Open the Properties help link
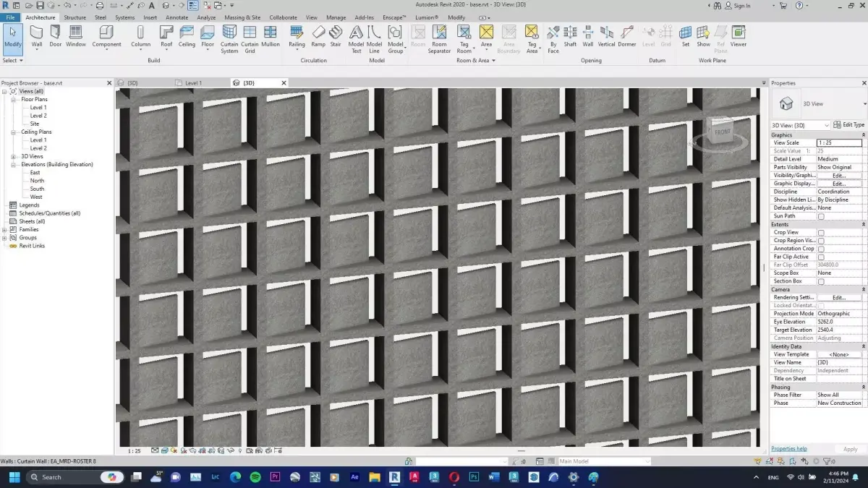Viewport: 868px width, 488px height. pyautogui.click(x=789, y=449)
